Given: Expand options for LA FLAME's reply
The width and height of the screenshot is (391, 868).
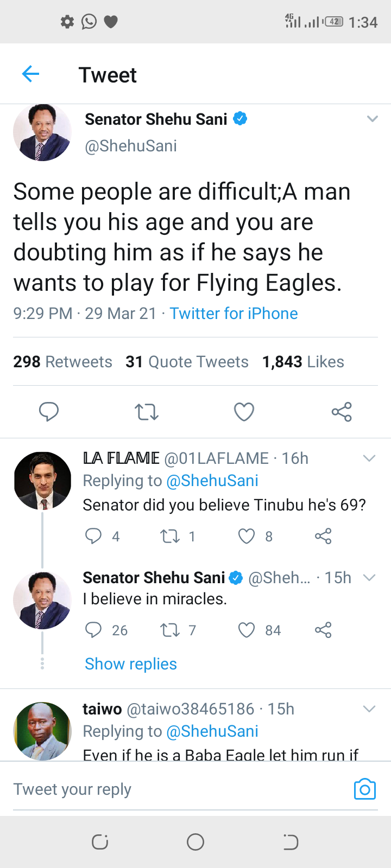Looking at the screenshot, I should (369, 458).
